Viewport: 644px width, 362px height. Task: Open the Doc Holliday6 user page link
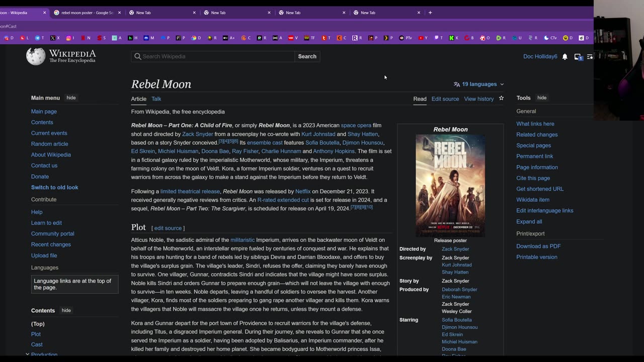(540, 56)
